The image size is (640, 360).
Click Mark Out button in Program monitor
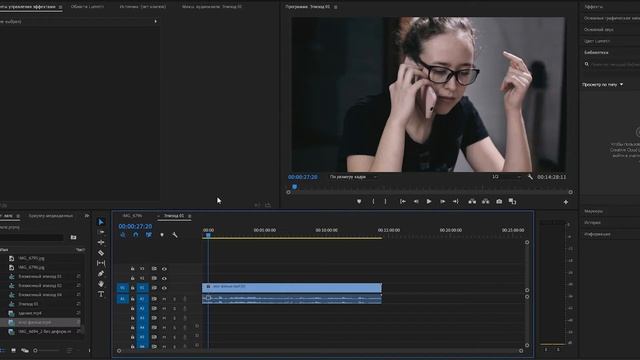[385, 201]
